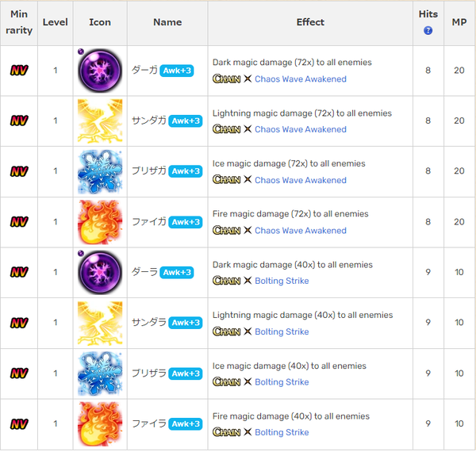The image size is (476, 452).
Task: Click the NV rarity badge in ブリザガ row
Action: (19, 171)
